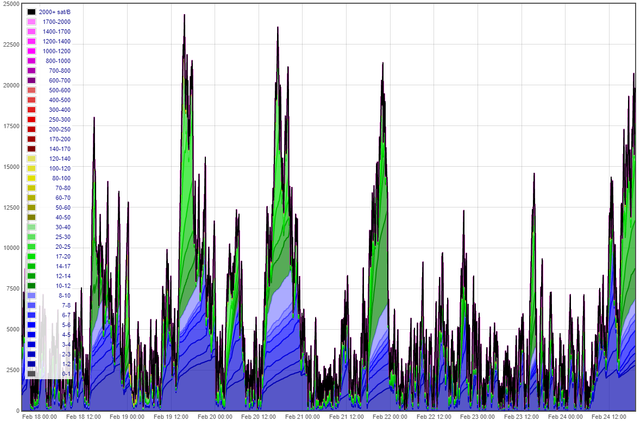This screenshot has height=424, width=640.
Task: Click the 3-4 legend color swatch
Action: 31,345
